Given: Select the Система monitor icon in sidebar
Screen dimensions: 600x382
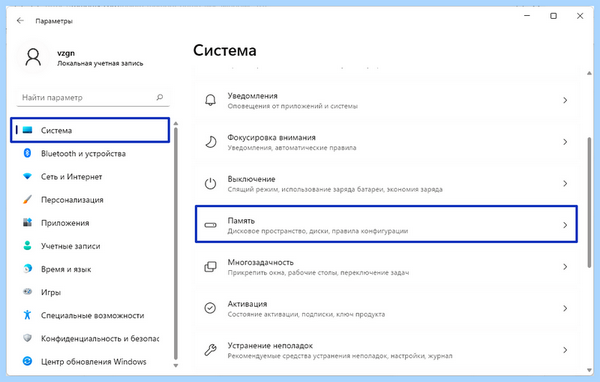Looking at the screenshot, I should pyautogui.click(x=27, y=130).
